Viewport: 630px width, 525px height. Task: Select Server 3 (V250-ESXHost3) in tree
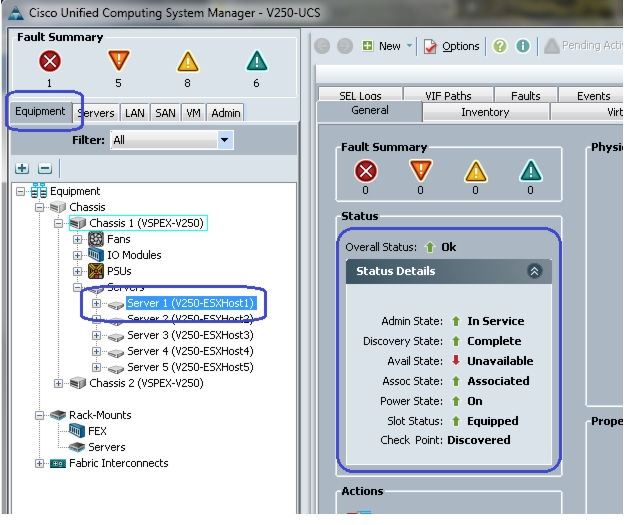190,335
